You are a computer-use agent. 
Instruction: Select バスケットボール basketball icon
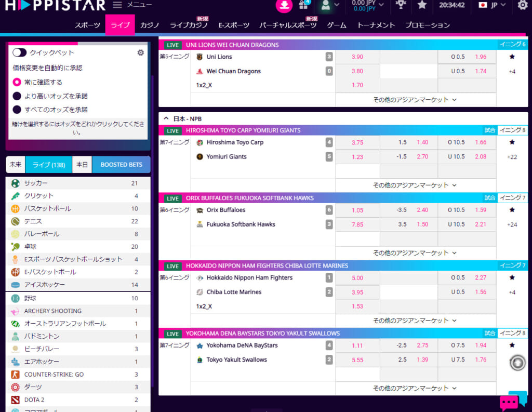pos(15,209)
